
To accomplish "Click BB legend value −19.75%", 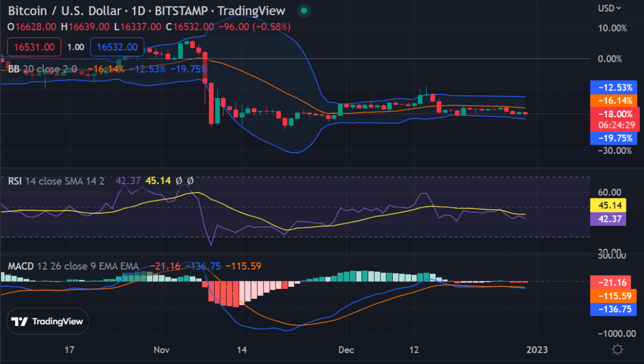I will pyautogui.click(x=189, y=69).
